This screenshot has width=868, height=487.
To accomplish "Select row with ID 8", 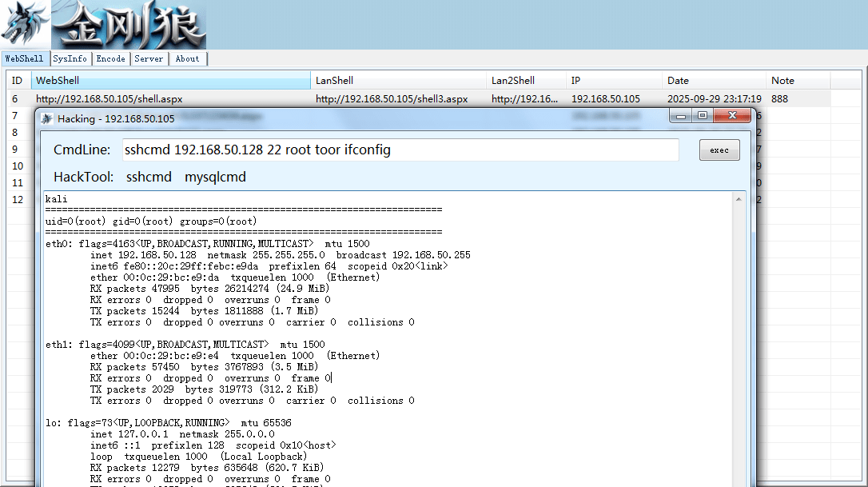I will (x=15, y=133).
